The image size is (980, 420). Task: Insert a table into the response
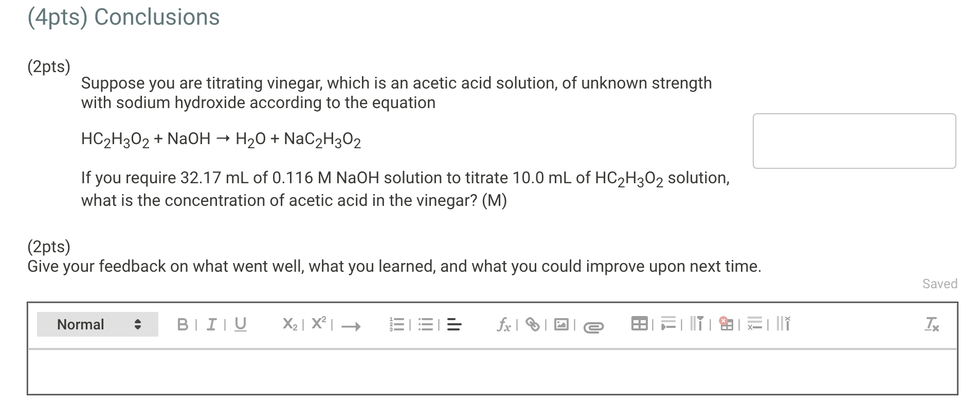(640, 324)
